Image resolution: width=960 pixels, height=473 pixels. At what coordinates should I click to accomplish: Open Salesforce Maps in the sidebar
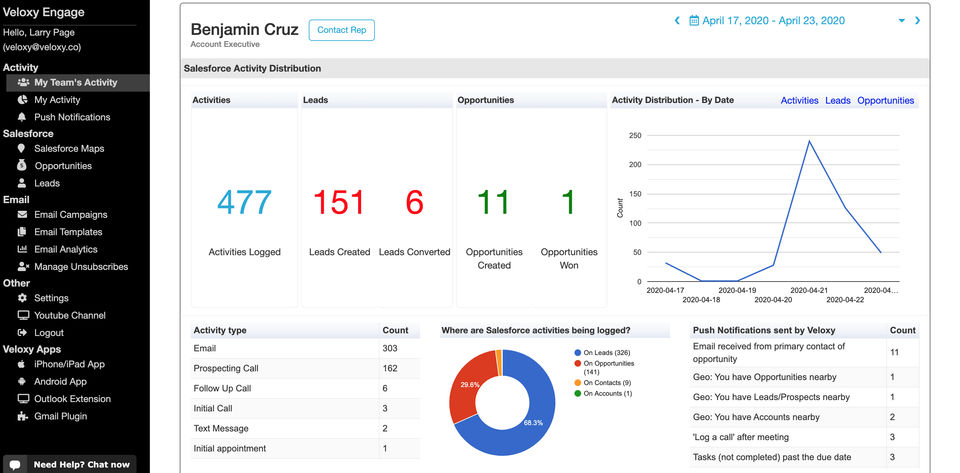(x=69, y=148)
